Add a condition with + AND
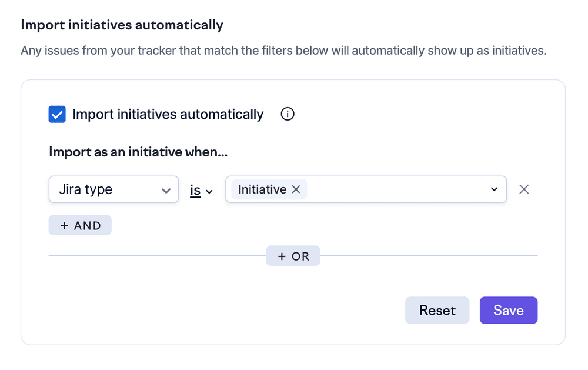588x370 pixels. 80,225
